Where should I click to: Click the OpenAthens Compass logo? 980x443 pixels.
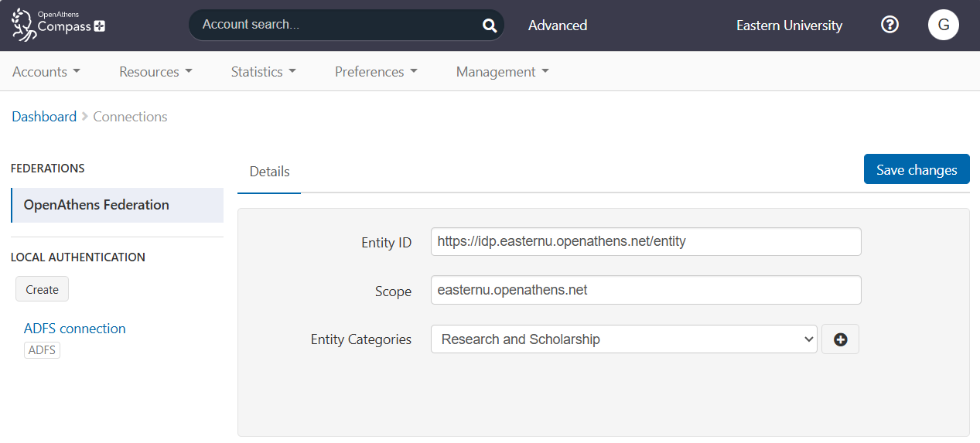click(58, 25)
